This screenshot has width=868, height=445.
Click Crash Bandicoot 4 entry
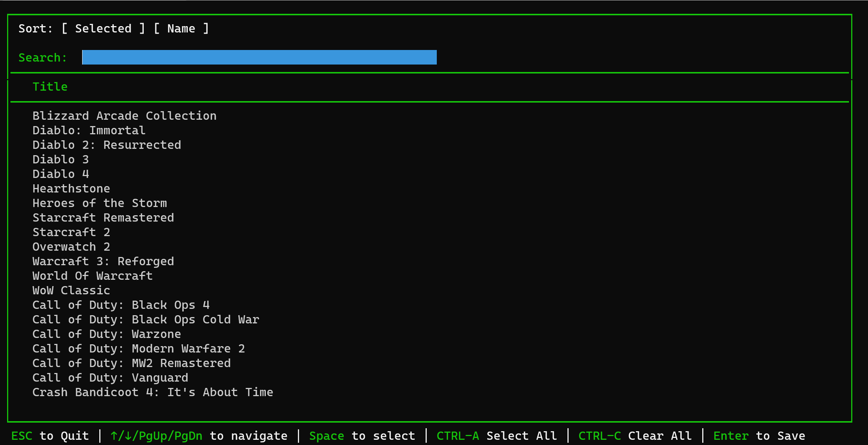click(x=153, y=392)
